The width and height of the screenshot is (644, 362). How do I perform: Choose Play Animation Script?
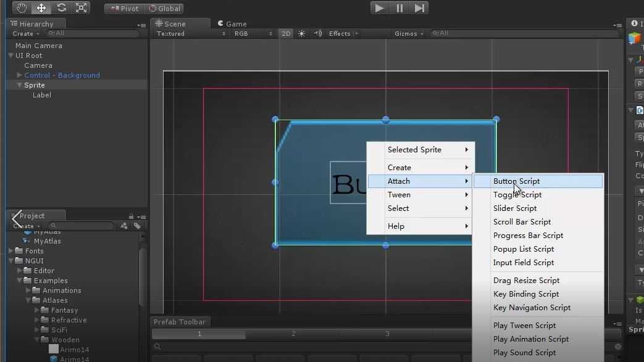(x=538, y=339)
